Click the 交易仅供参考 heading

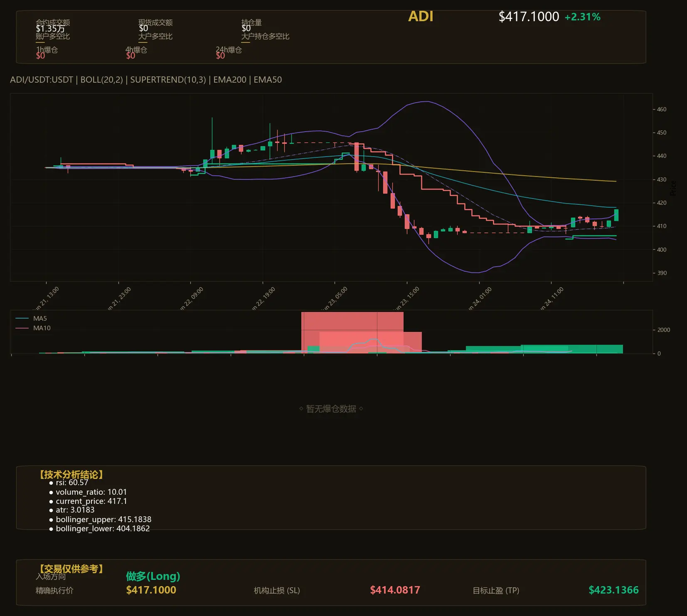[71, 569]
